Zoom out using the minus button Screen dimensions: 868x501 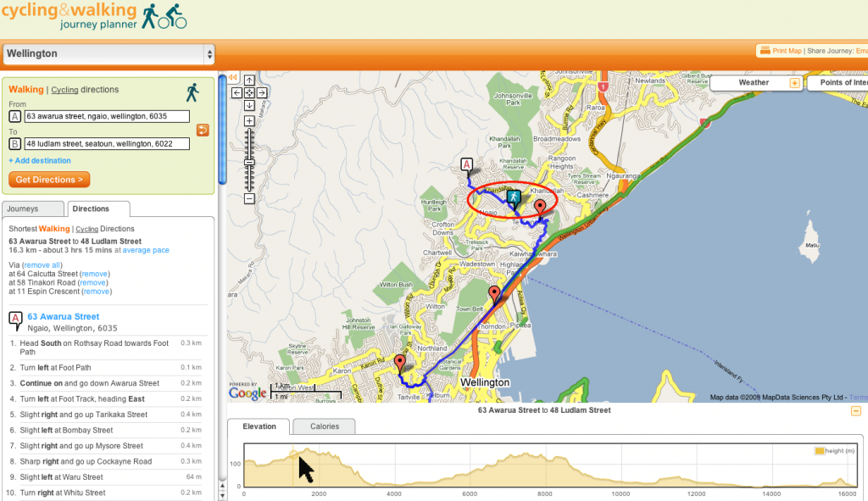(249, 198)
